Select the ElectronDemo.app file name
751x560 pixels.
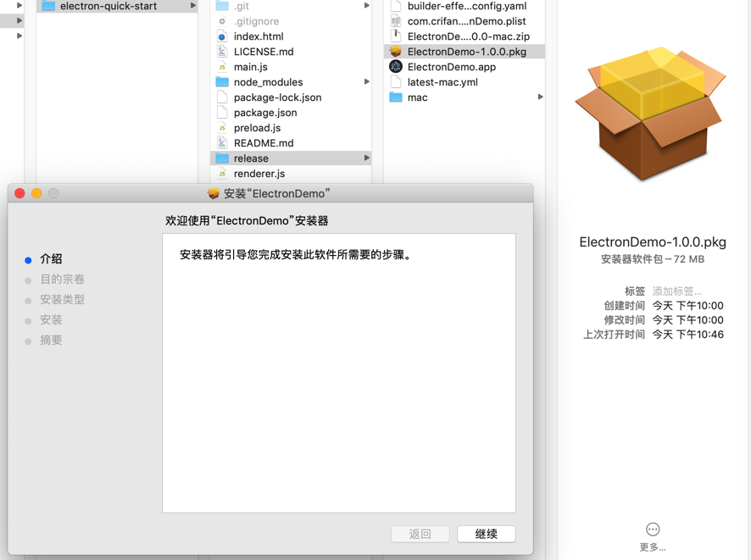[452, 67]
